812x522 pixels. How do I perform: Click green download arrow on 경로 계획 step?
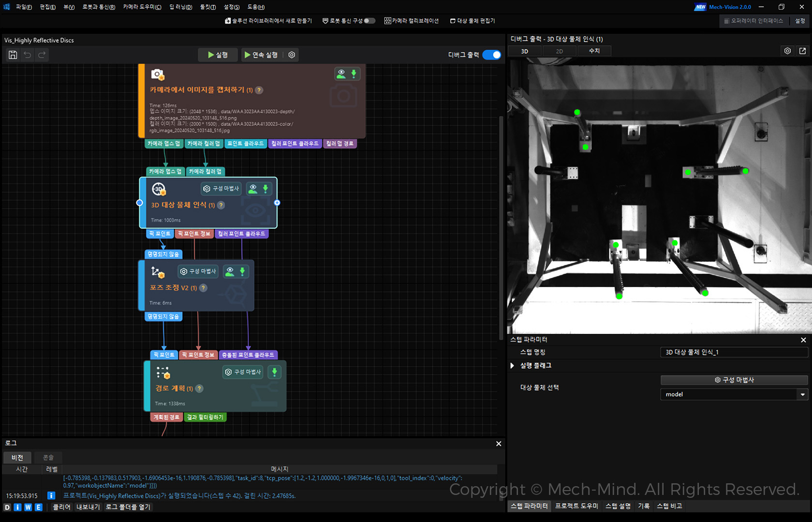tap(274, 372)
